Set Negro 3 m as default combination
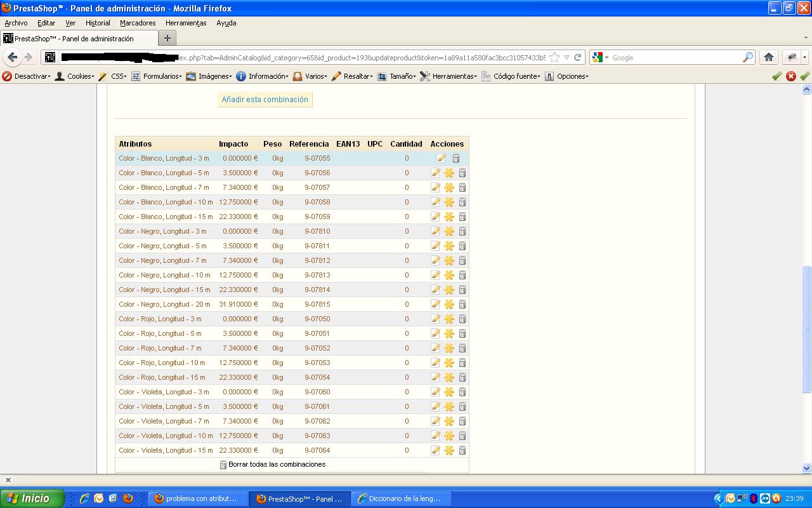 click(x=449, y=231)
